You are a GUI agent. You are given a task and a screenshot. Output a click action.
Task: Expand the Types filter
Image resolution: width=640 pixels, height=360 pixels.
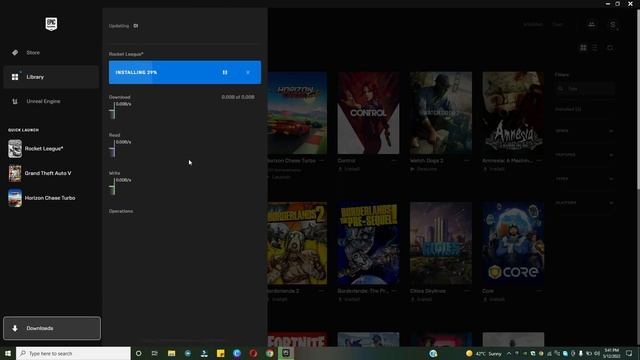pos(584,178)
